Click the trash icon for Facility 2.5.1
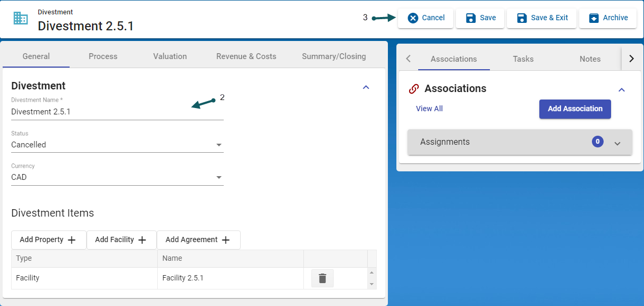This screenshot has width=644, height=306. (322, 278)
